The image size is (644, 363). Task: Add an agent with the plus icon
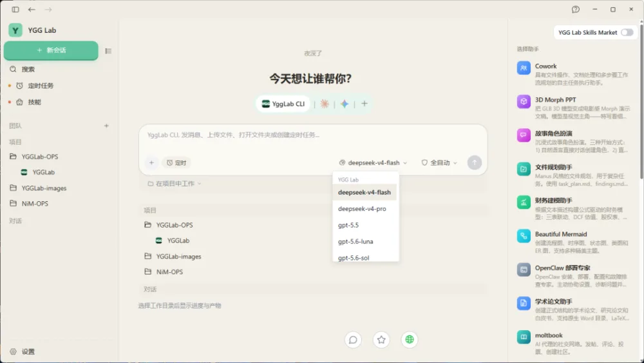point(365,104)
